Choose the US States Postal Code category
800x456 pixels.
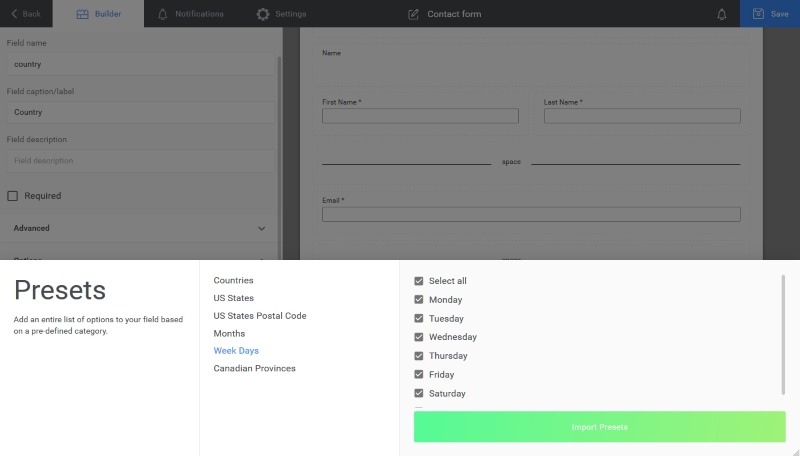[x=259, y=316]
